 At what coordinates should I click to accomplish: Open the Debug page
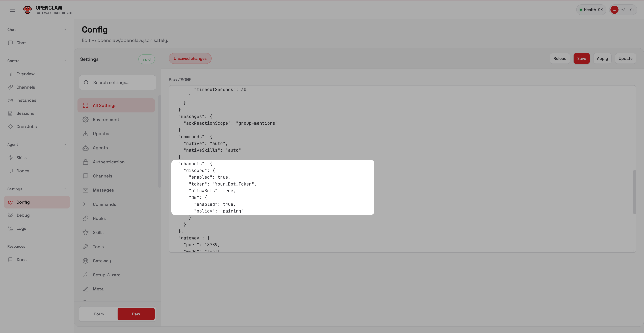23,215
